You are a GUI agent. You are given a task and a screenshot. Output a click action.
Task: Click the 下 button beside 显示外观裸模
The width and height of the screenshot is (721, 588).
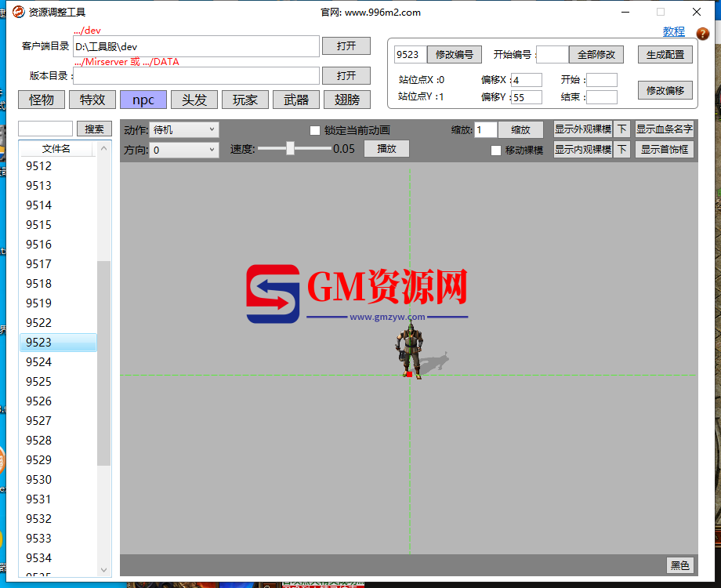(622, 129)
